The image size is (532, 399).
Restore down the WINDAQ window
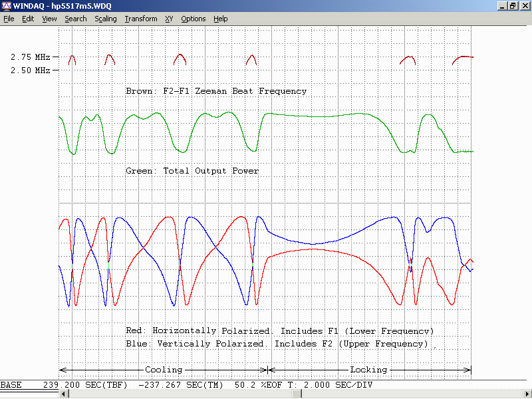(513, 6)
